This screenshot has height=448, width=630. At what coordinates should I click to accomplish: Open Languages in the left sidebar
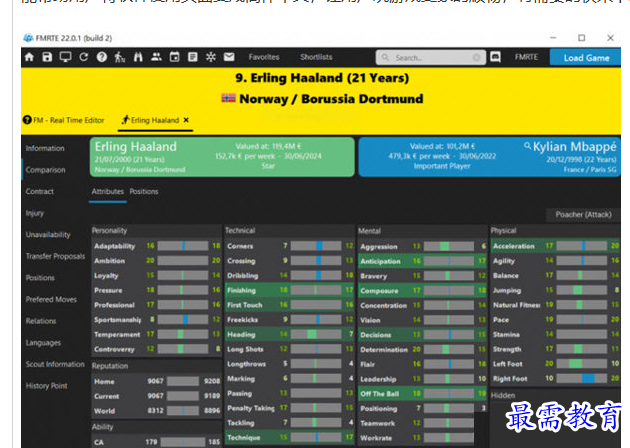click(x=43, y=343)
